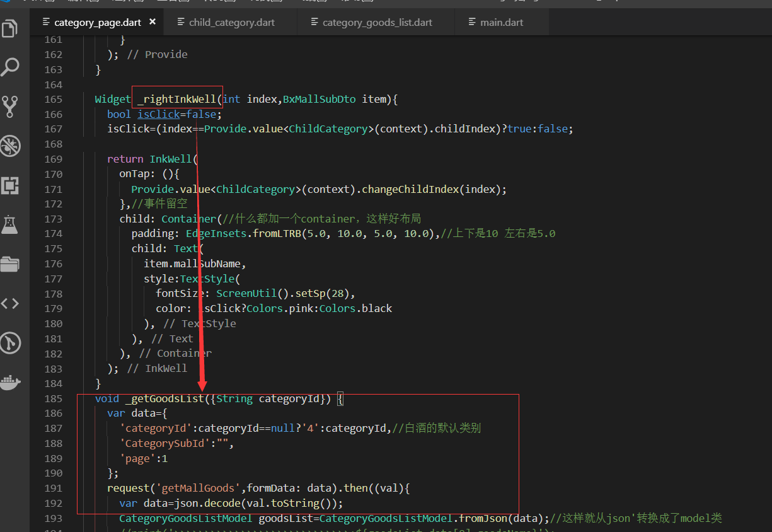
Task: Open the Test flask view
Action: (10, 224)
